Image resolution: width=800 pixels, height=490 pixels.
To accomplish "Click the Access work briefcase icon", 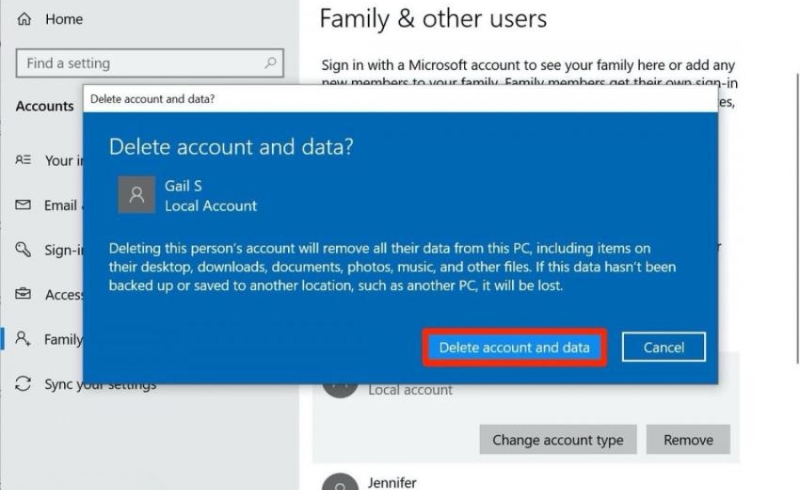I will click(x=23, y=294).
